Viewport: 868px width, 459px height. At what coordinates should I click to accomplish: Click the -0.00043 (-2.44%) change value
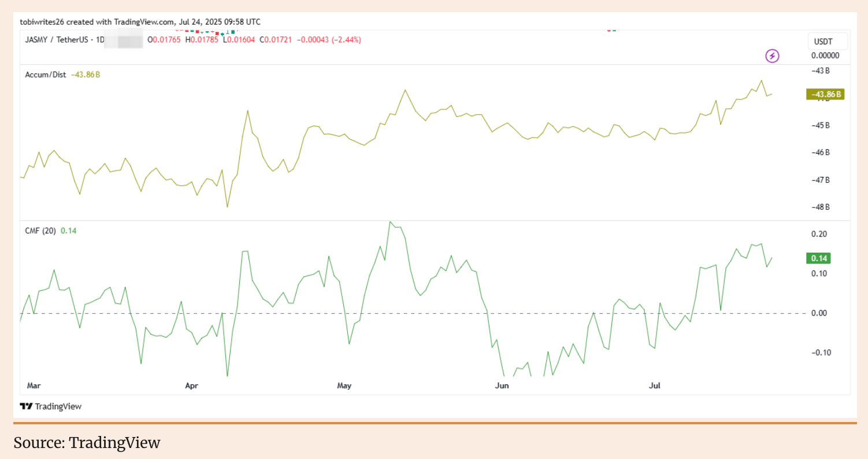click(329, 40)
